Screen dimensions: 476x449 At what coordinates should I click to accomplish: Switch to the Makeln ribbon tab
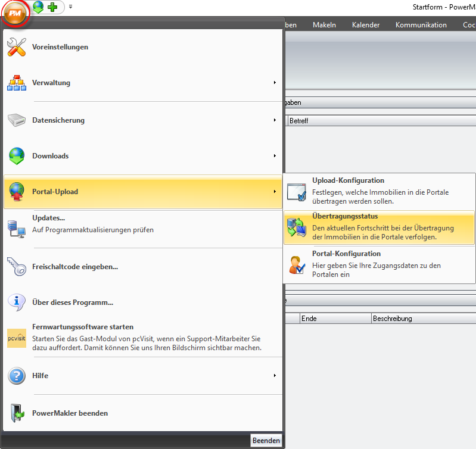click(x=324, y=25)
